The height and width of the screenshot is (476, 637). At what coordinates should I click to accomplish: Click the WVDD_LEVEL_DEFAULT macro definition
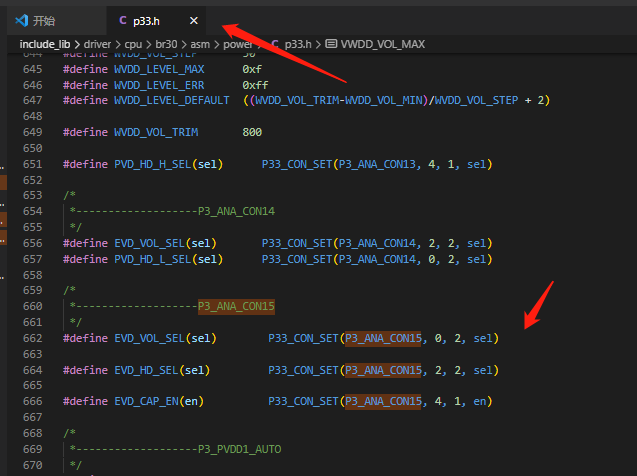[x=171, y=100]
